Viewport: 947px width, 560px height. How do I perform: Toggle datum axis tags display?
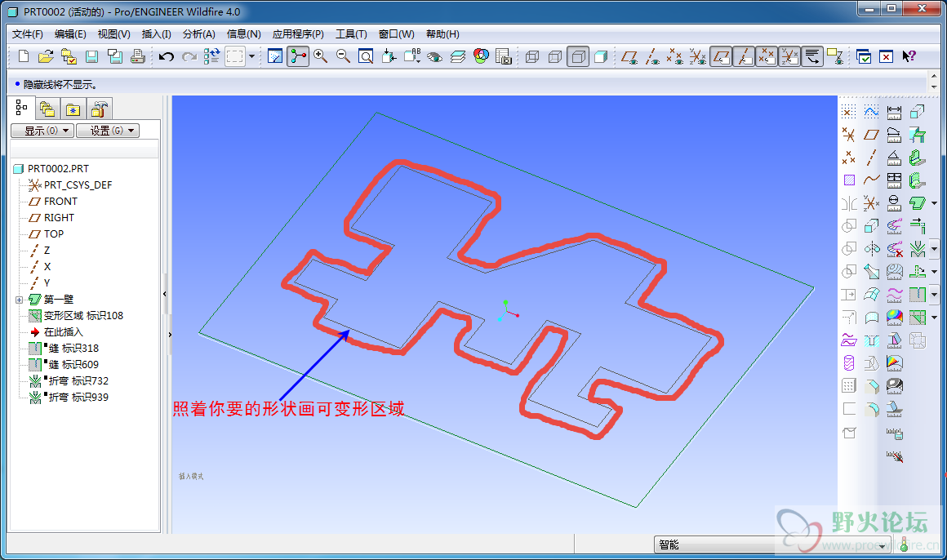pos(744,57)
